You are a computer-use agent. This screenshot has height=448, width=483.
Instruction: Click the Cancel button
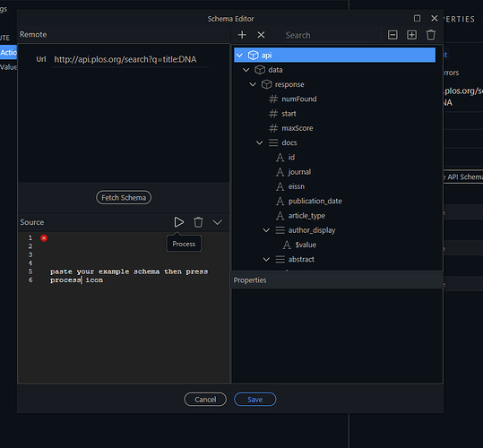205,400
